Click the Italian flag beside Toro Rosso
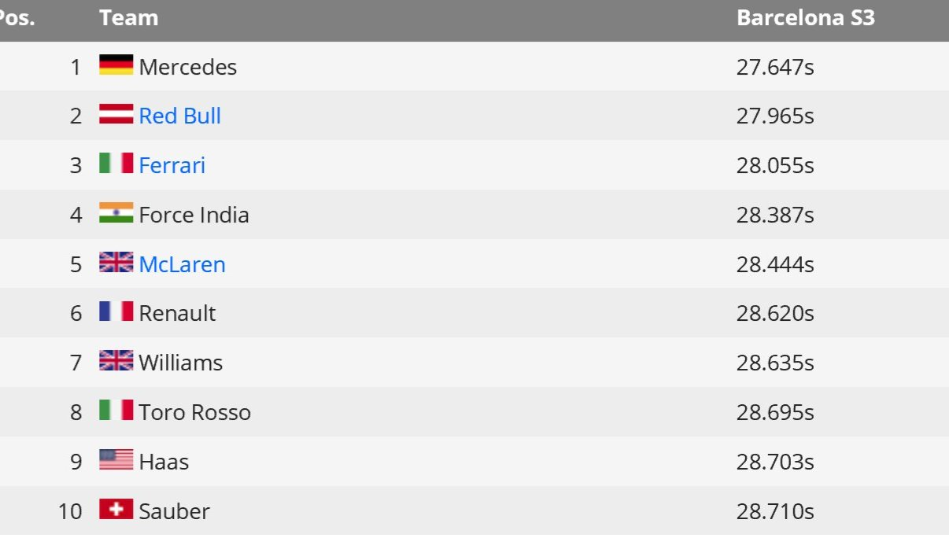 (x=116, y=411)
